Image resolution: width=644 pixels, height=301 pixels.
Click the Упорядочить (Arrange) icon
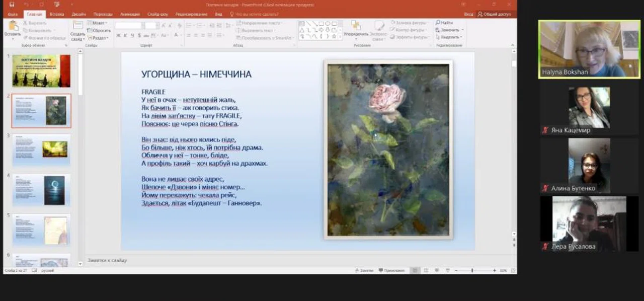356,26
